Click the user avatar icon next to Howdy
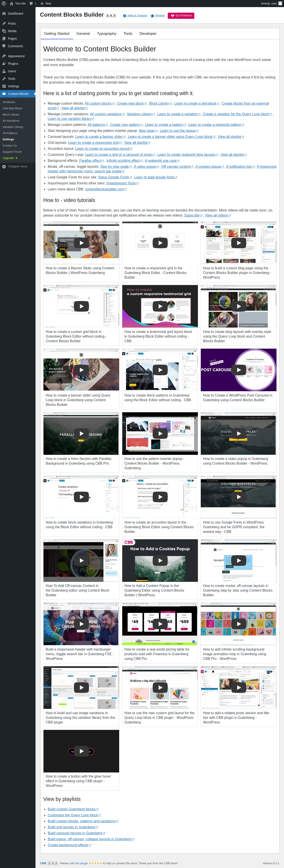 click(280, 3)
